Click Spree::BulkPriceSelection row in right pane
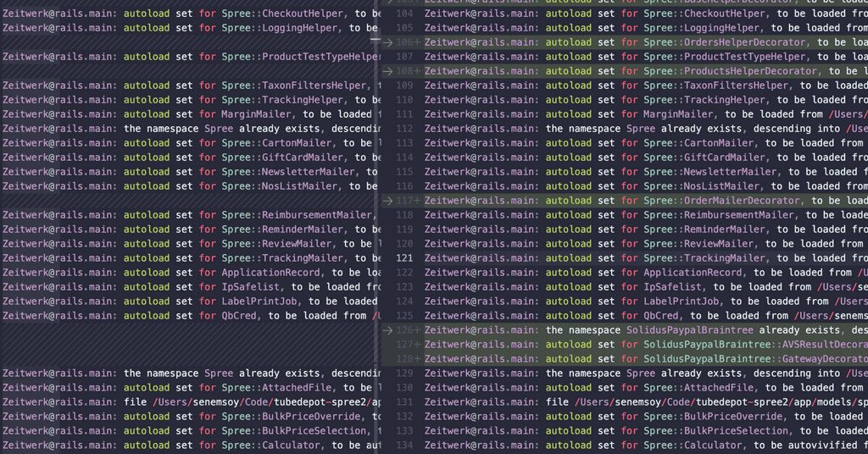The height and width of the screenshot is (454, 868). click(x=646, y=431)
